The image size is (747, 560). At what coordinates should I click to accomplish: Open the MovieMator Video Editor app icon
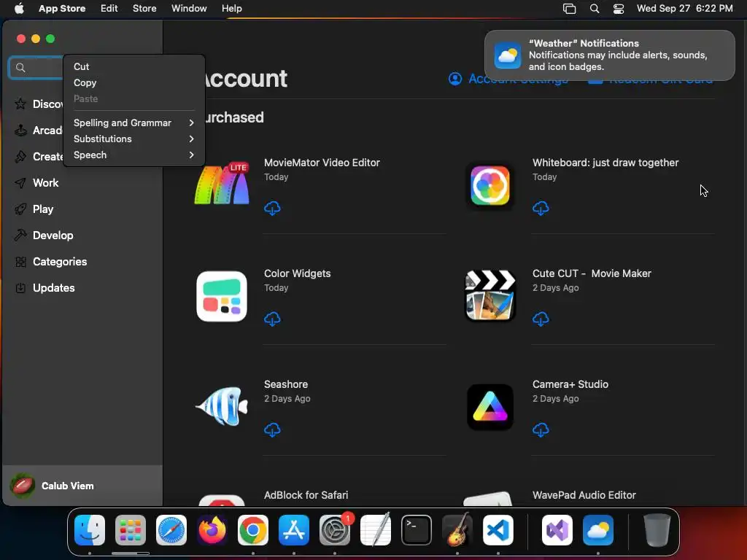tap(222, 184)
